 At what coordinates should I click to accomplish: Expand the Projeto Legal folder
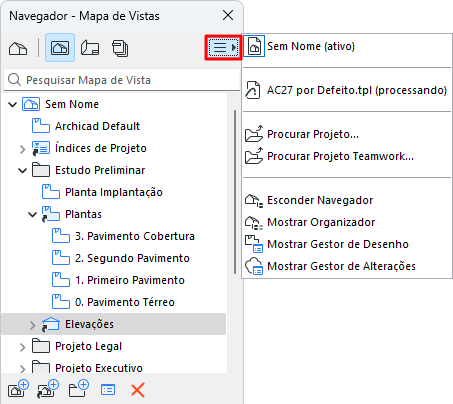coord(22,347)
